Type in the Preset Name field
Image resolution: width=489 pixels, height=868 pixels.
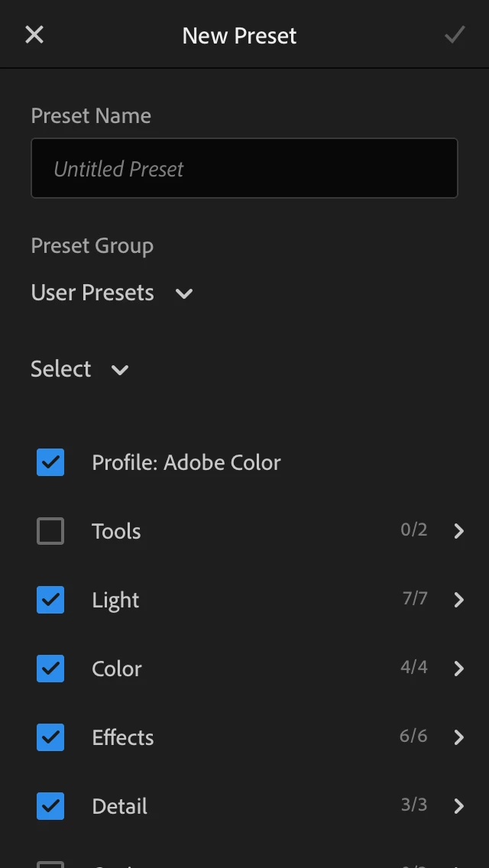coord(244,168)
